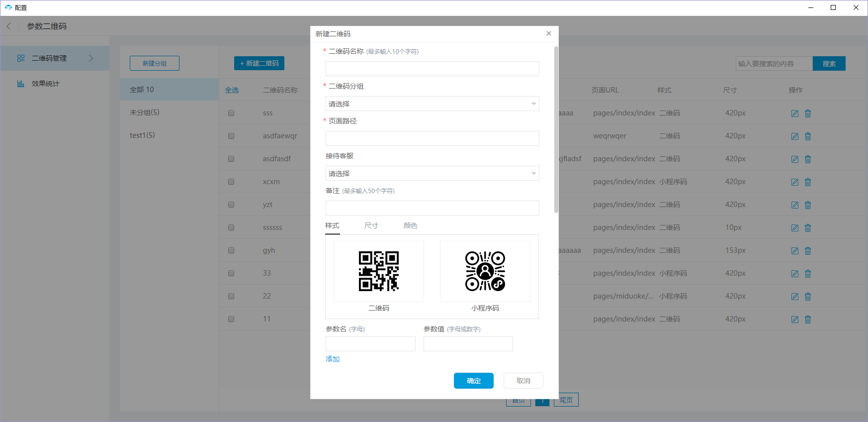Click the 搜索 button
Screen dimensions: 868x422
point(829,63)
